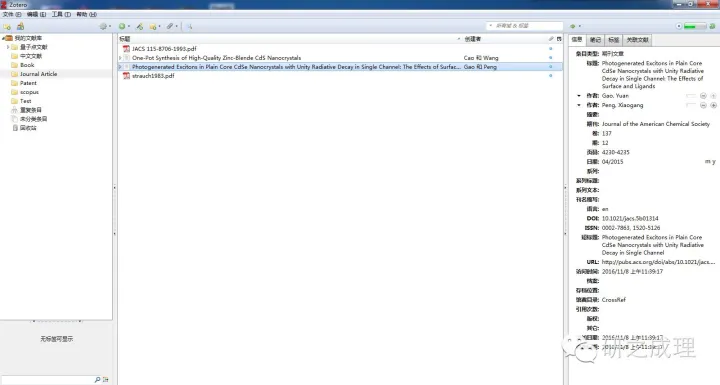Click the date value 04/2015

(613, 162)
